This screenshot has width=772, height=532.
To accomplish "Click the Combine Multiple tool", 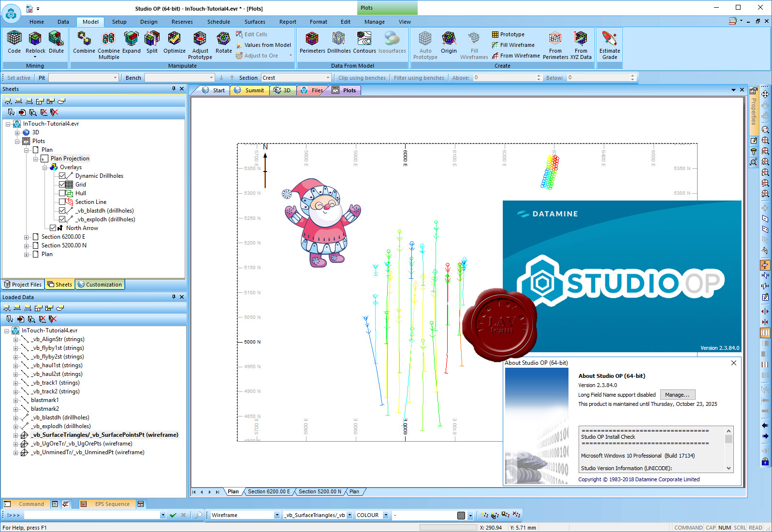I will 109,45.
